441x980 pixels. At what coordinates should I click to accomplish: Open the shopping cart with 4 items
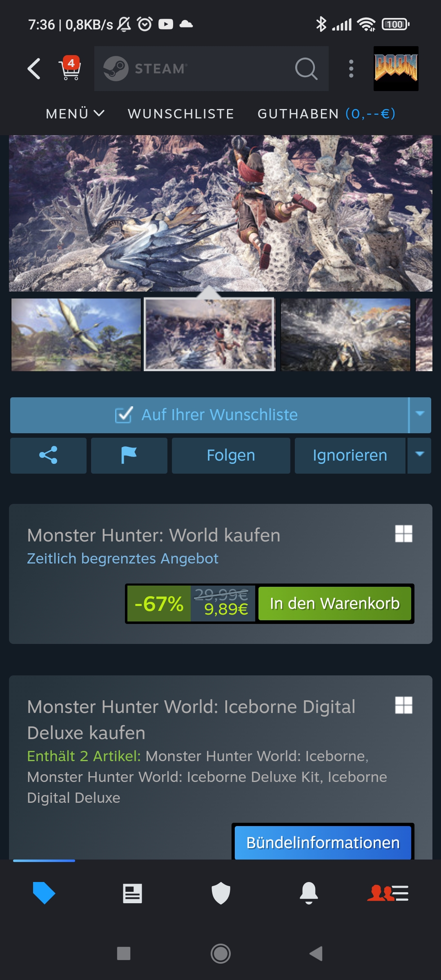71,68
